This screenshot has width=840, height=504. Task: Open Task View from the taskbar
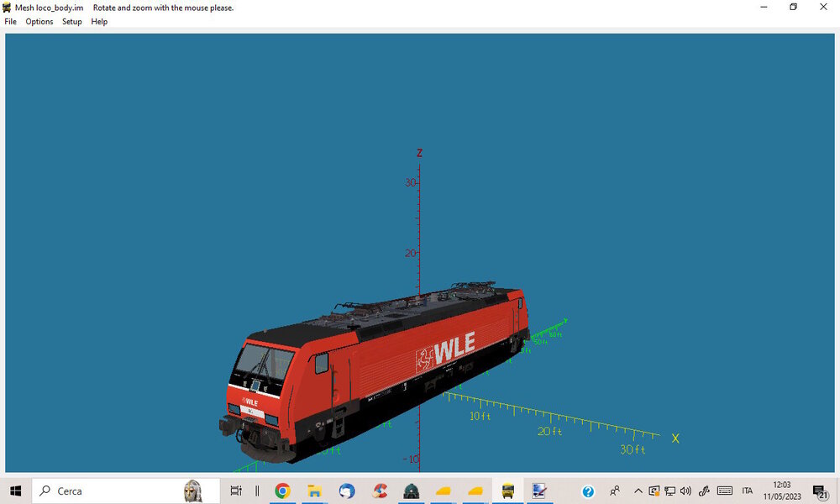236,491
